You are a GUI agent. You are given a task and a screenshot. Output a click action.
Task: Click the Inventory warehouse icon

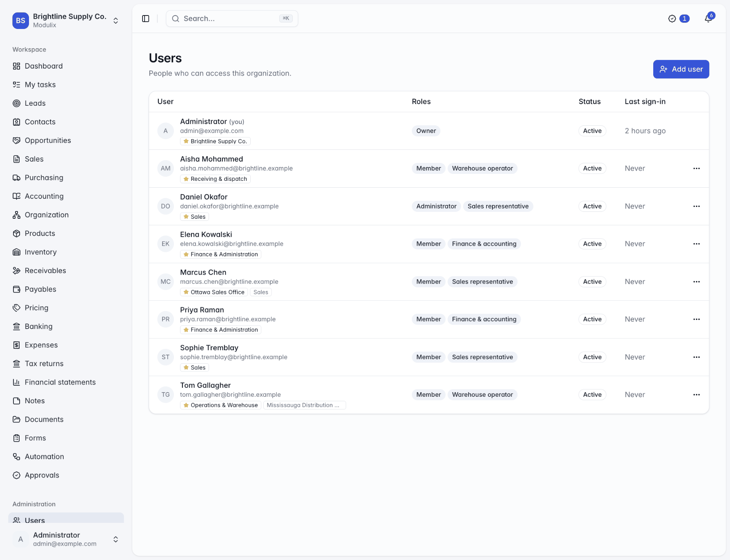click(16, 252)
